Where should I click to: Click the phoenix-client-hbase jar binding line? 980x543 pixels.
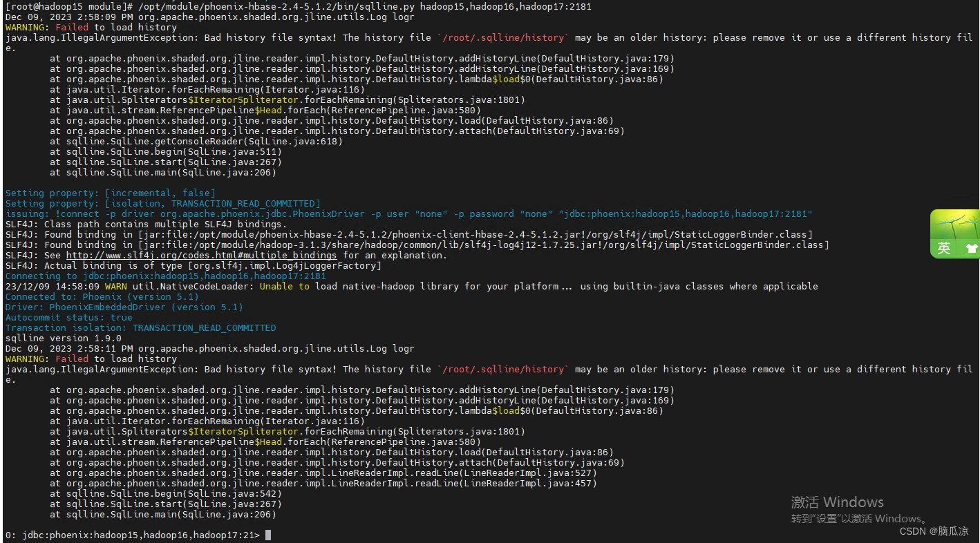408,234
